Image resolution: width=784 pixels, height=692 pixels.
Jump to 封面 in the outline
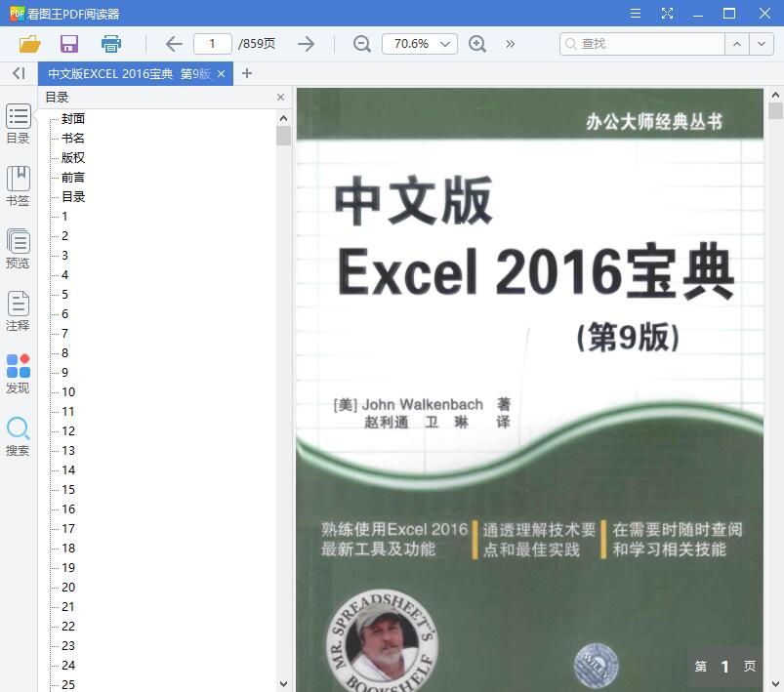coord(73,119)
